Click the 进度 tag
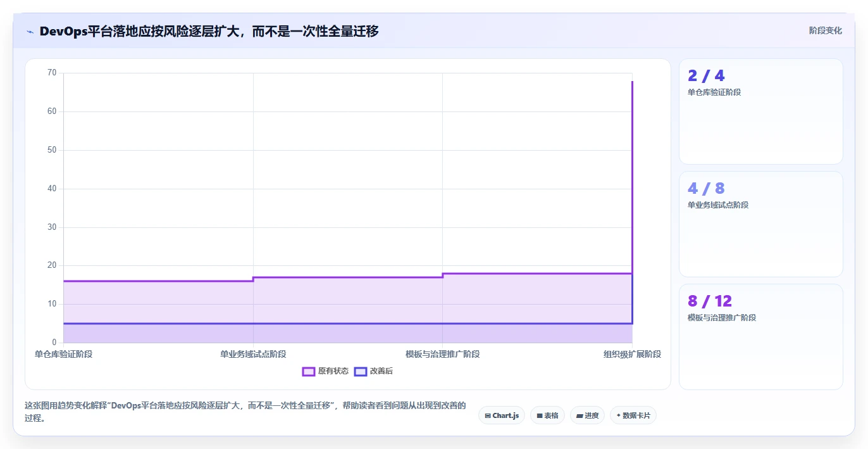The image size is (868, 449). [587, 415]
